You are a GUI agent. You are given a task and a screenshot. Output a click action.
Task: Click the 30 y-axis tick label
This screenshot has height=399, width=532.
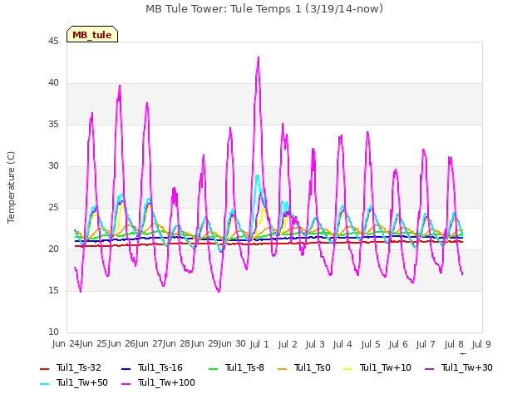pyautogui.click(x=53, y=166)
